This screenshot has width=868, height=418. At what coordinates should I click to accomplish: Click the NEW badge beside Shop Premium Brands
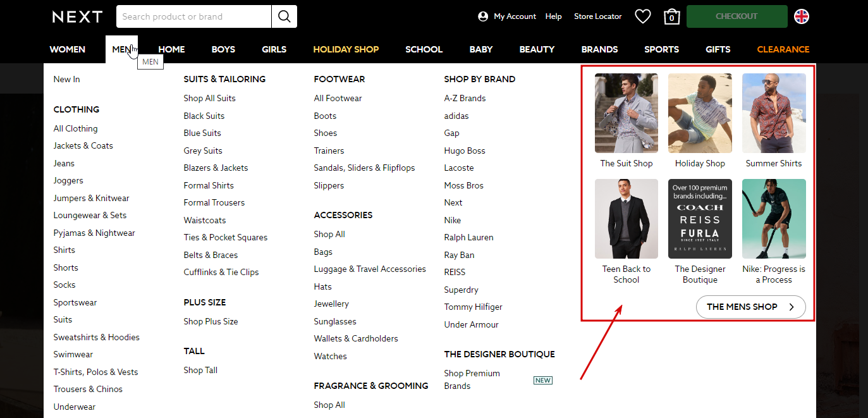[542, 380]
